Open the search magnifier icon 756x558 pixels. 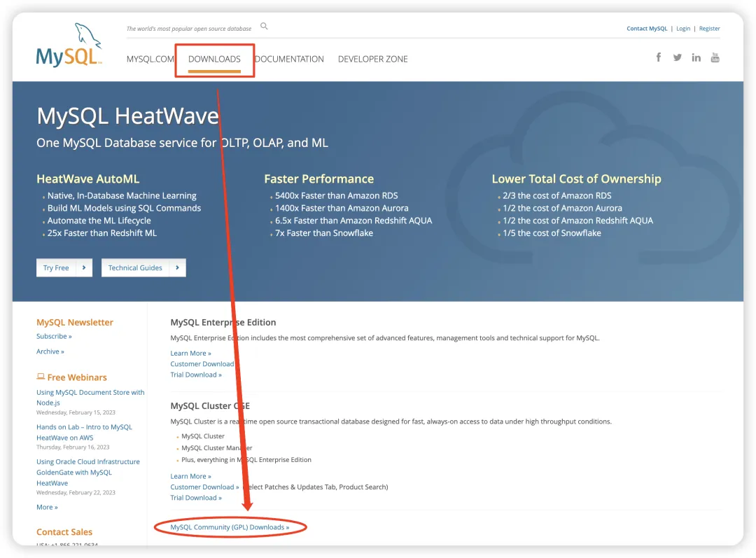click(264, 26)
